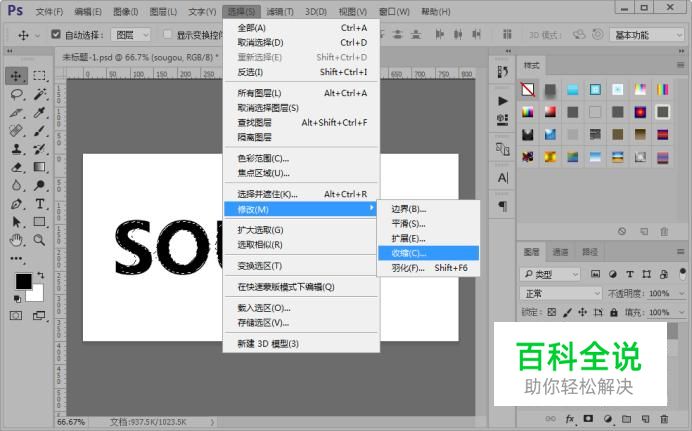Viewport: 692px width, 431px height.
Task: Click the link layers icon
Action: point(551,419)
